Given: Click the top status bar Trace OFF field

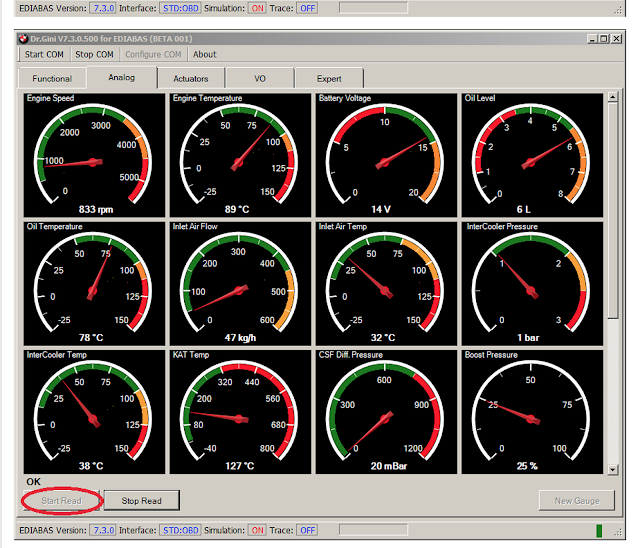Looking at the screenshot, I should 308,8.
